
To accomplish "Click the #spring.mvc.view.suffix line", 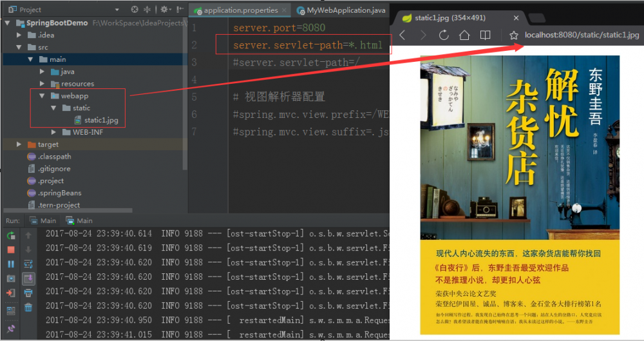I will 310,132.
